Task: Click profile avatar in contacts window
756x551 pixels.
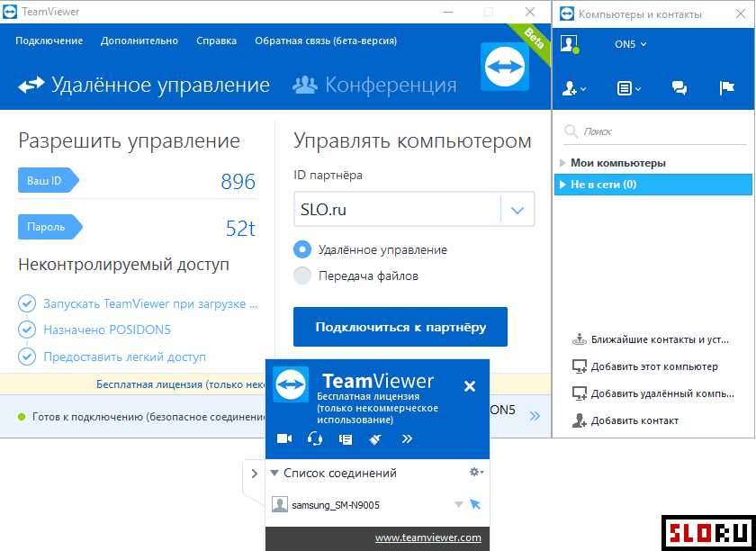Action: pyautogui.click(x=570, y=44)
